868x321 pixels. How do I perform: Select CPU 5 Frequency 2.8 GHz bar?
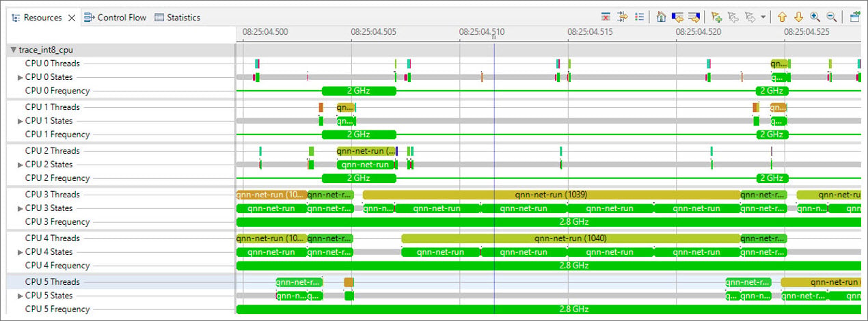point(549,309)
